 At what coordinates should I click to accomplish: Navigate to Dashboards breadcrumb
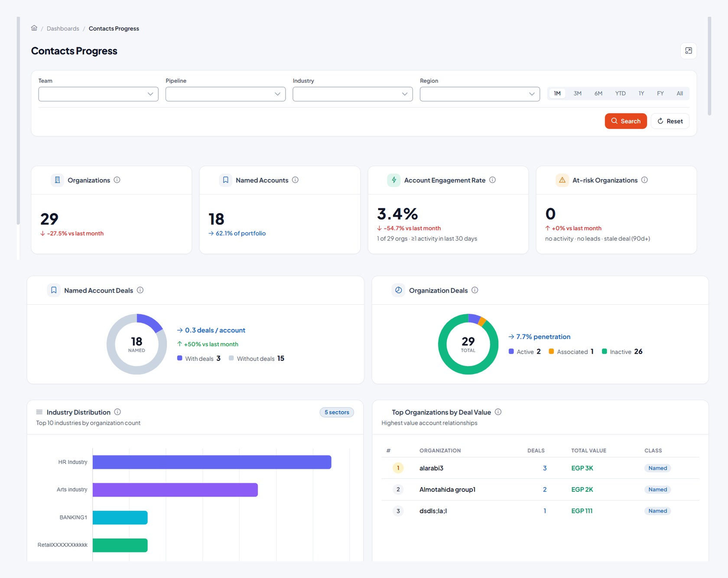click(63, 29)
